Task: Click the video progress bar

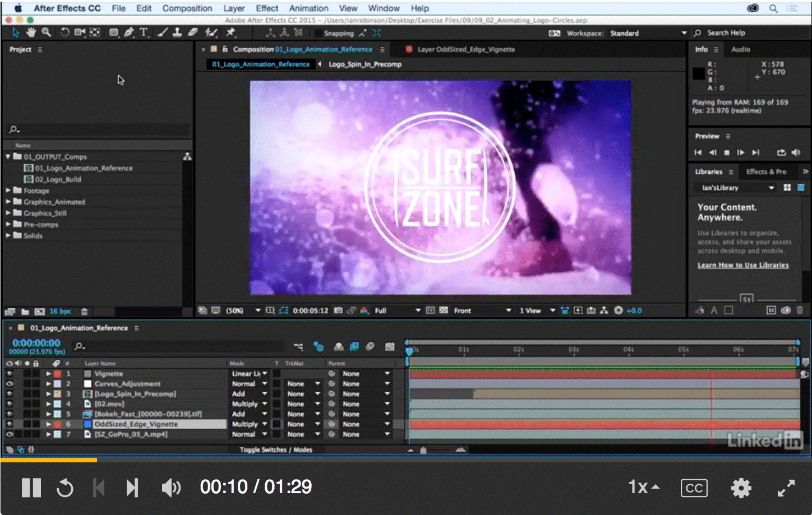Action: pyautogui.click(x=406, y=460)
